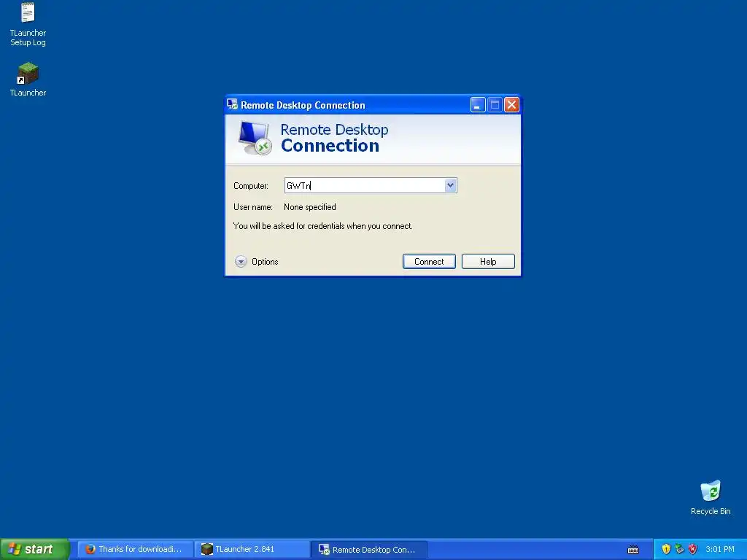Select the TLauncher desktop shortcut
This screenshot has width=747, height=560.
click(x=28, y=79)
